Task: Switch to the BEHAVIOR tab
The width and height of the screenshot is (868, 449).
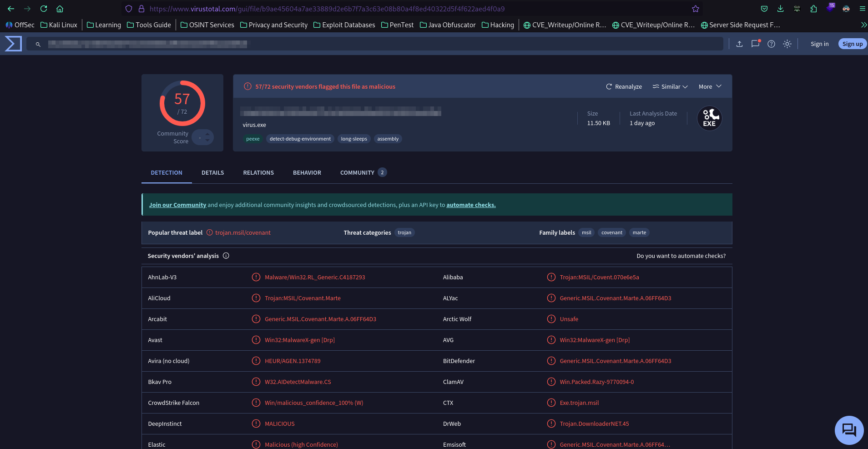Action: 307,173
